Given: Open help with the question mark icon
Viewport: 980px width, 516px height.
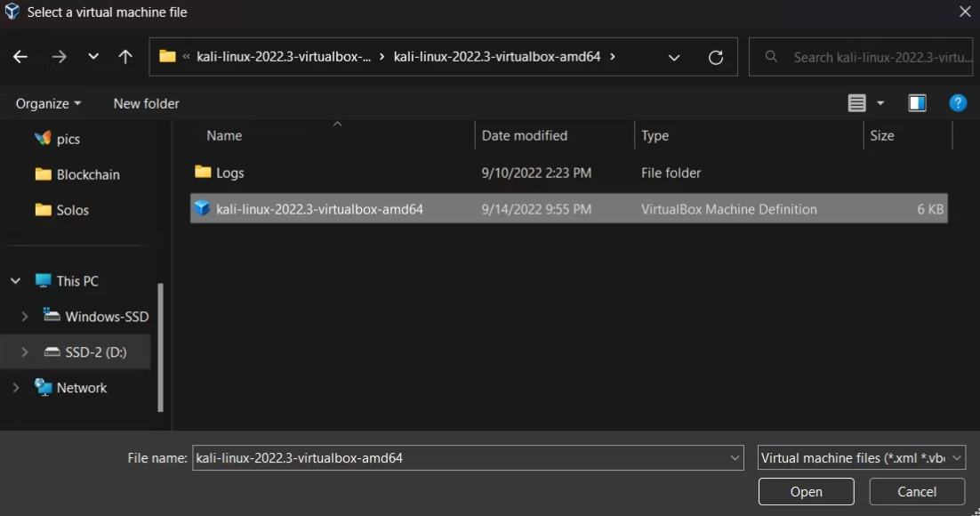Looking at the screenshot, I should (958, 103).
